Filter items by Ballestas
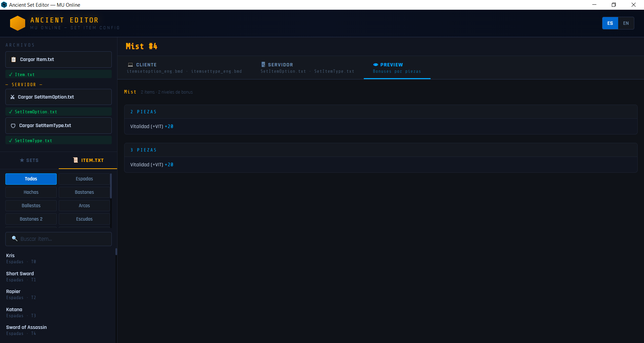 coord(31,206)
